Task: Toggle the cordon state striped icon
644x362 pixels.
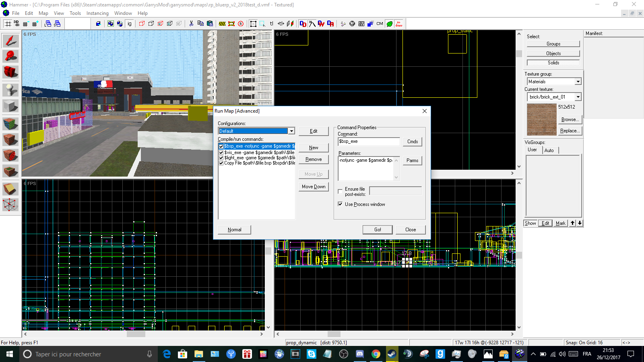Action: (x=222, y=24)
